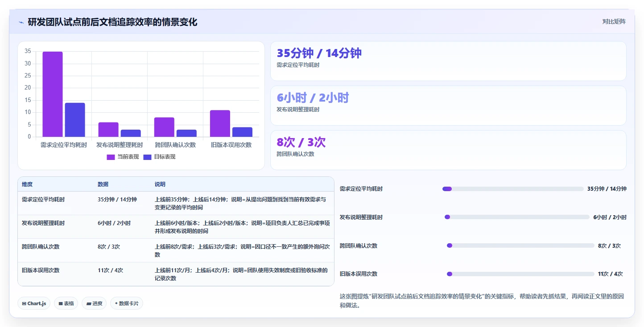Click the 表格 tag chip
644x327 pixels.
coord(66,303)
